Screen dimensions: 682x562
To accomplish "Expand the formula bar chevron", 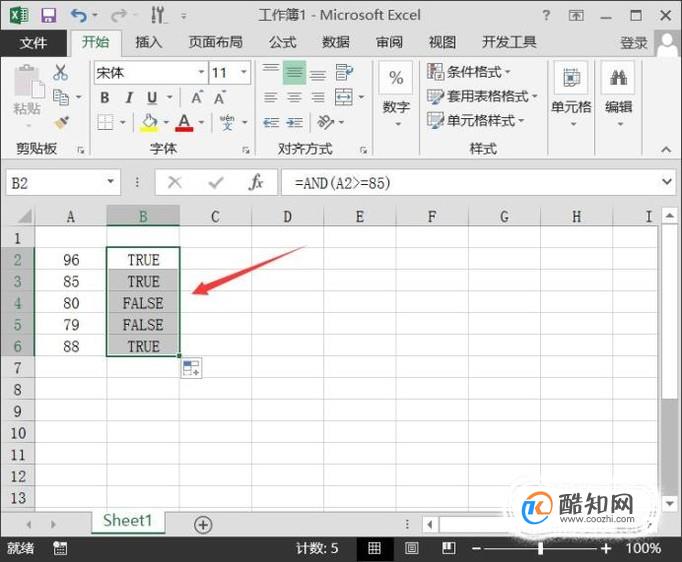I will point(667,181).
